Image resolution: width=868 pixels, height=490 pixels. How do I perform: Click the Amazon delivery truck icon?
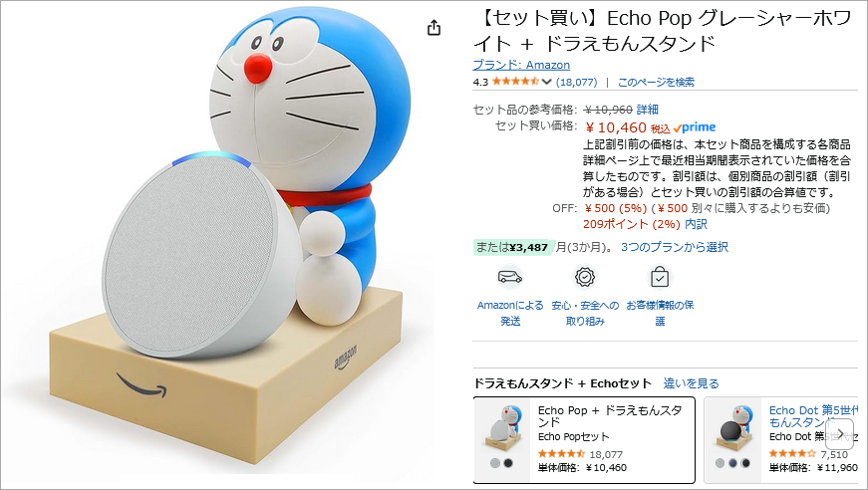pos(510,277)
